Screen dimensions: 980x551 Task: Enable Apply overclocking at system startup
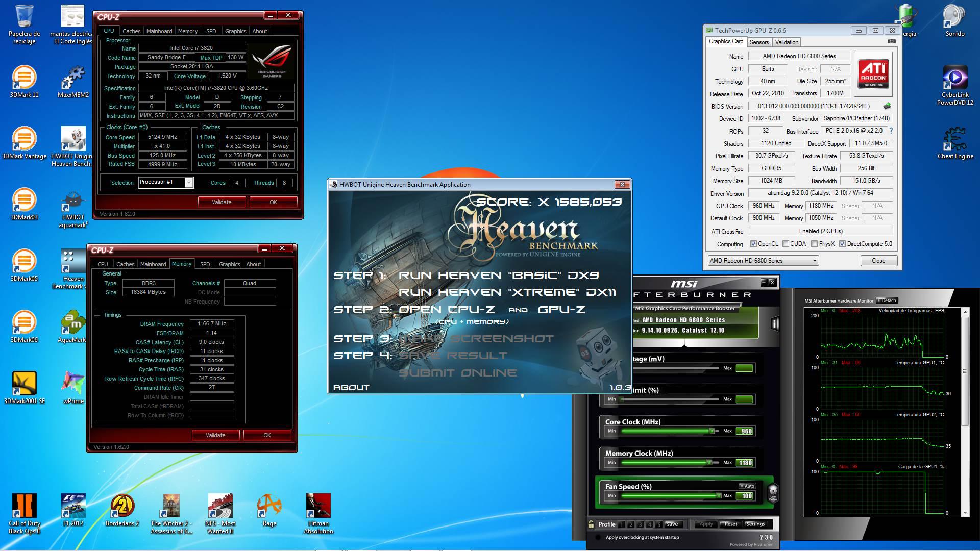pos(598,537)
